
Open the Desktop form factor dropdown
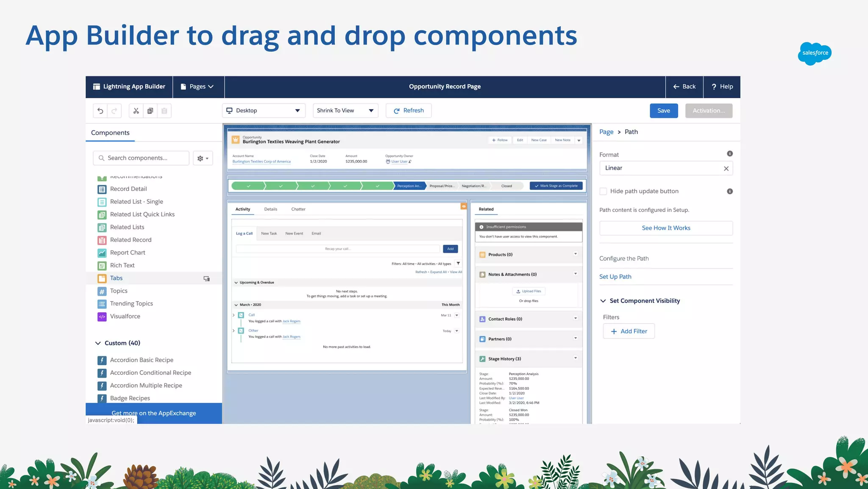coord(263,111)
